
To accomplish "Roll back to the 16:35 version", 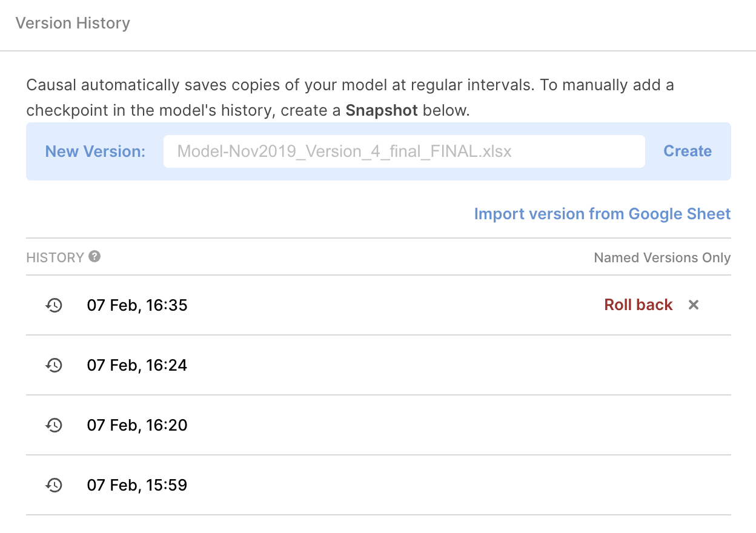I will pyautogui.click(x=638, y=305).
